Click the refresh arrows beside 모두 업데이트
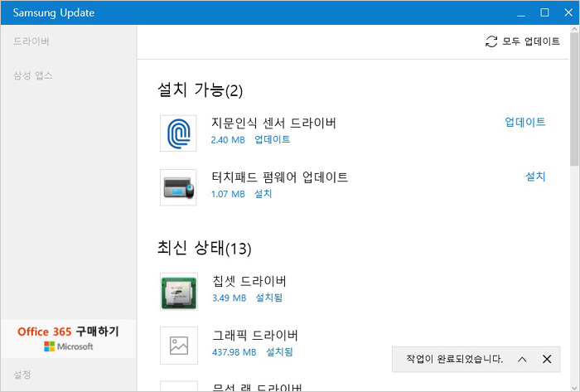Viewport: 580px width, 392px height. (x=491, y=41)
